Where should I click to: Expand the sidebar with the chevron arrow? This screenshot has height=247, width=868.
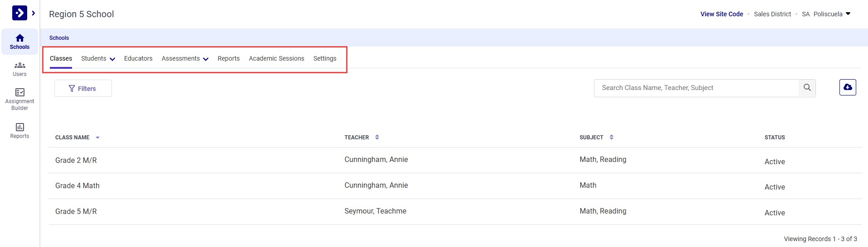pyautogui.click(x=34, y=13)
